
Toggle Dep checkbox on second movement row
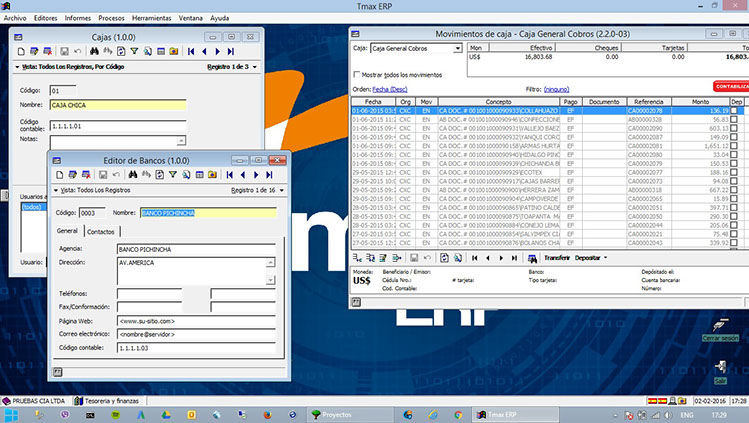point(736,120)
